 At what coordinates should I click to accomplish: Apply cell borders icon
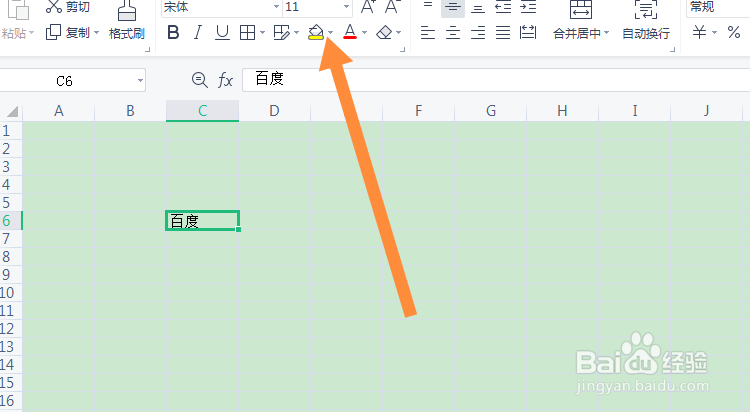coord(247,33)
